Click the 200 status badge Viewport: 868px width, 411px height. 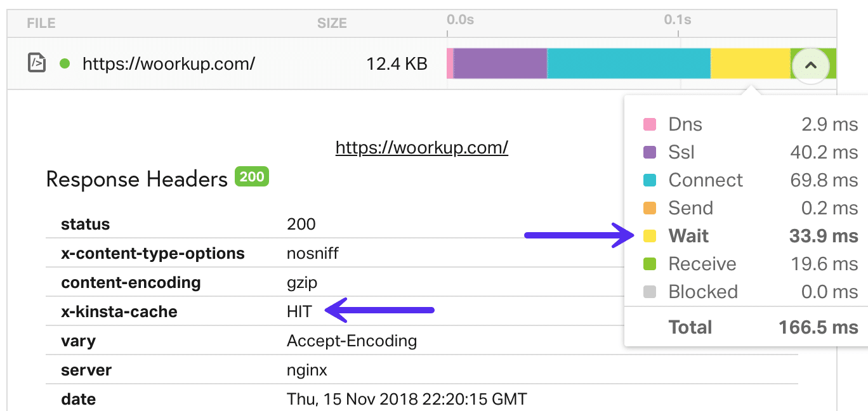click(x=251, y=176)
